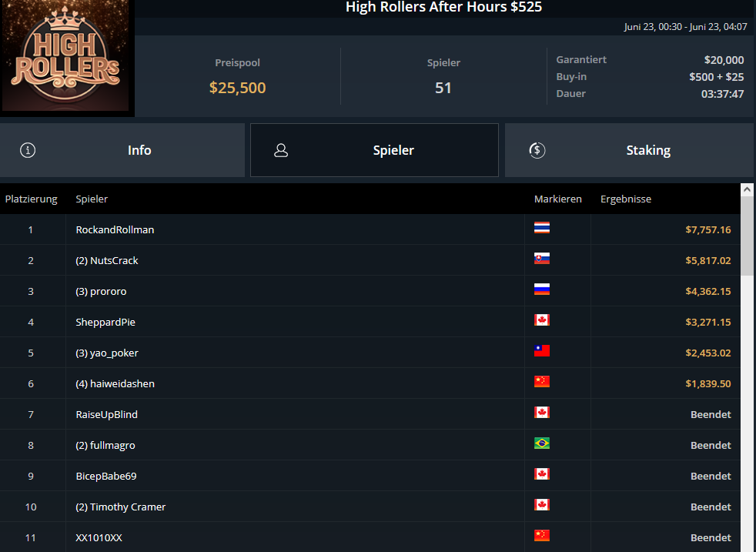
Task: Select the Spieler tab
Action: [374, 150]
